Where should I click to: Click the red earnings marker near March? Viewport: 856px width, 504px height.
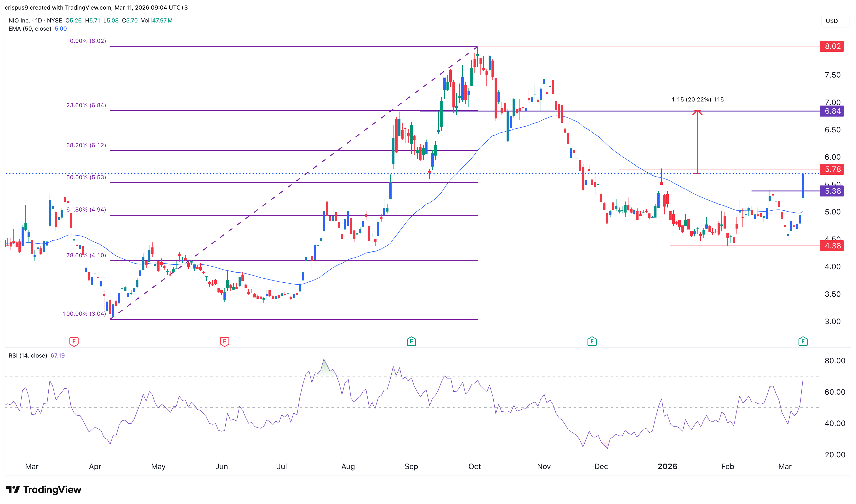pyautogui.click(x=74, y=341)
